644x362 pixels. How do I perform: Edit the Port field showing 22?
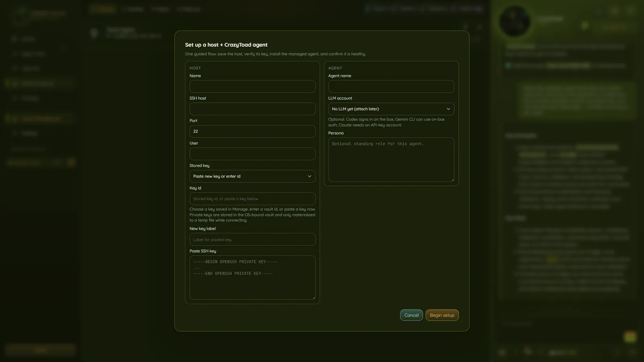(252, 132)
